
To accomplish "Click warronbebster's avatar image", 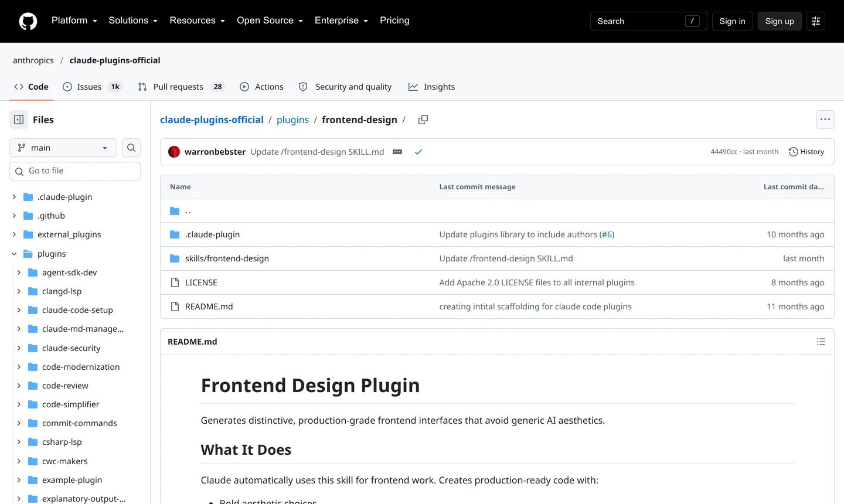I will 174,152.
